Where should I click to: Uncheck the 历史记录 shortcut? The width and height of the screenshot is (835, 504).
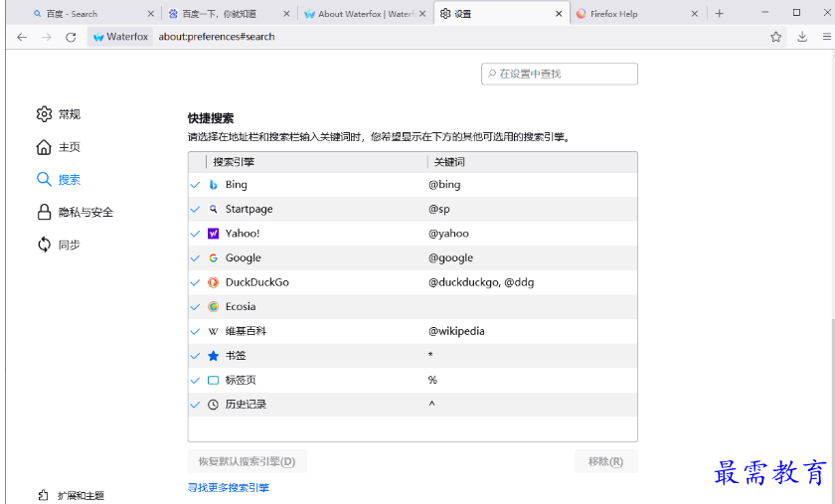(195, 405)
